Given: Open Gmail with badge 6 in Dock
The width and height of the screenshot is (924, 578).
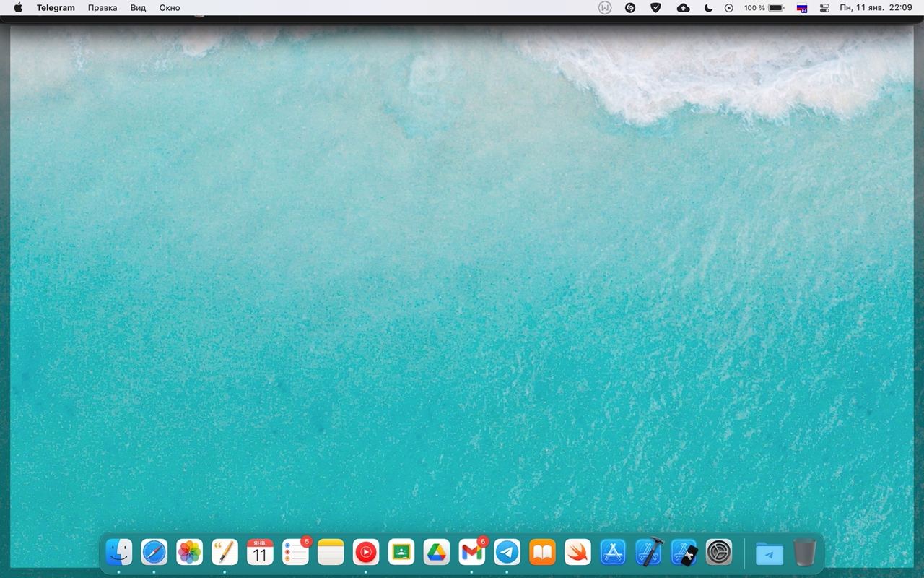Looking at the screenshot, I should click(472, 553).
